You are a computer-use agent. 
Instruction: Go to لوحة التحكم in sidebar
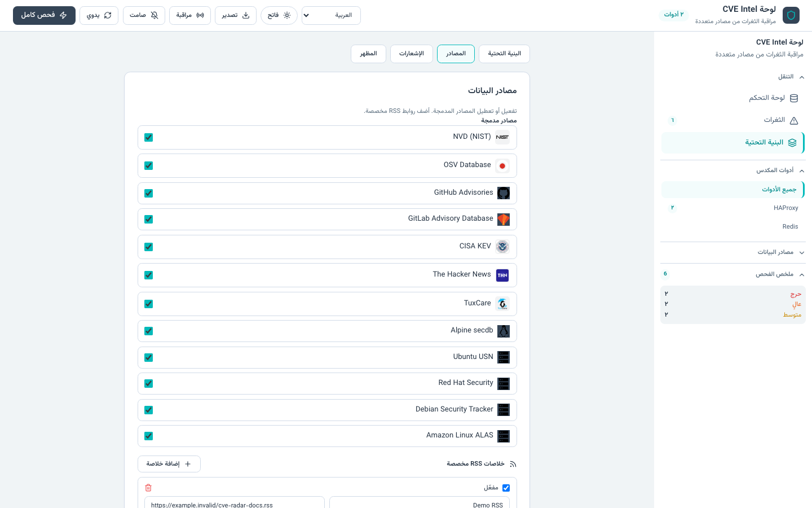tap(733, 98)
